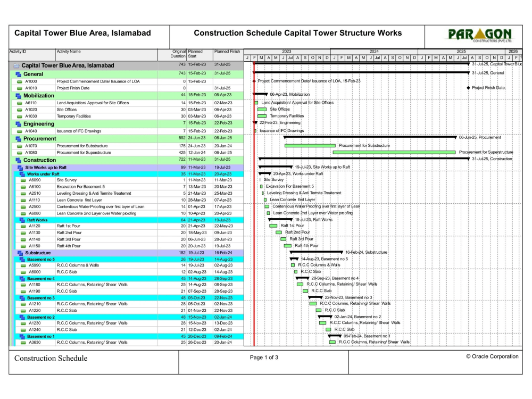The image size is (532, 399).
Task: Click the WBS icon beside Site Works up to Raft
Action: (20, 166)
